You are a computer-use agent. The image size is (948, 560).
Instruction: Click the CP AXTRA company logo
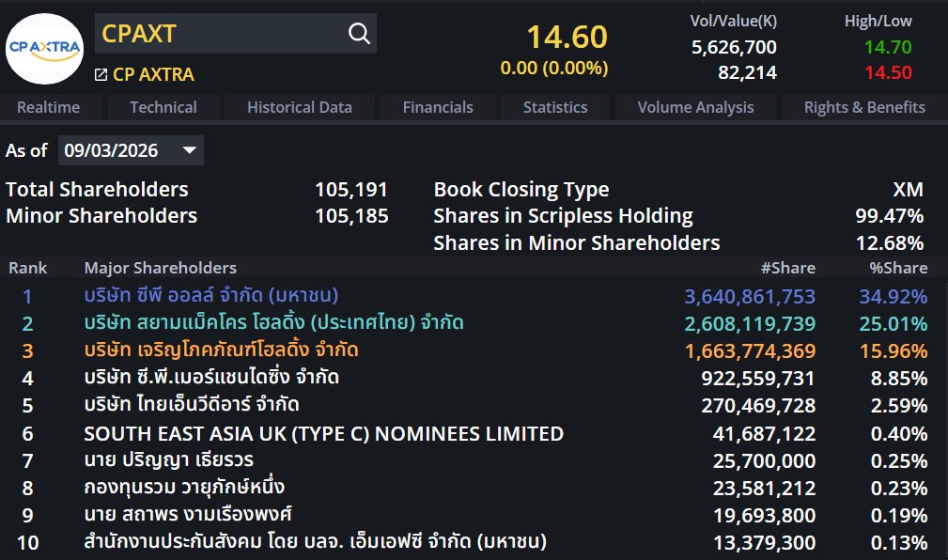(44, 49)
